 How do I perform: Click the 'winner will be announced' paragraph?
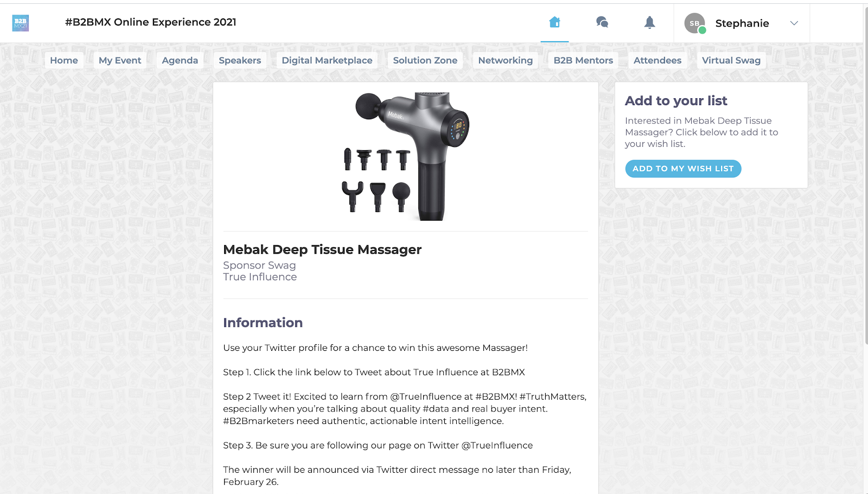click(x=397, y=476)
